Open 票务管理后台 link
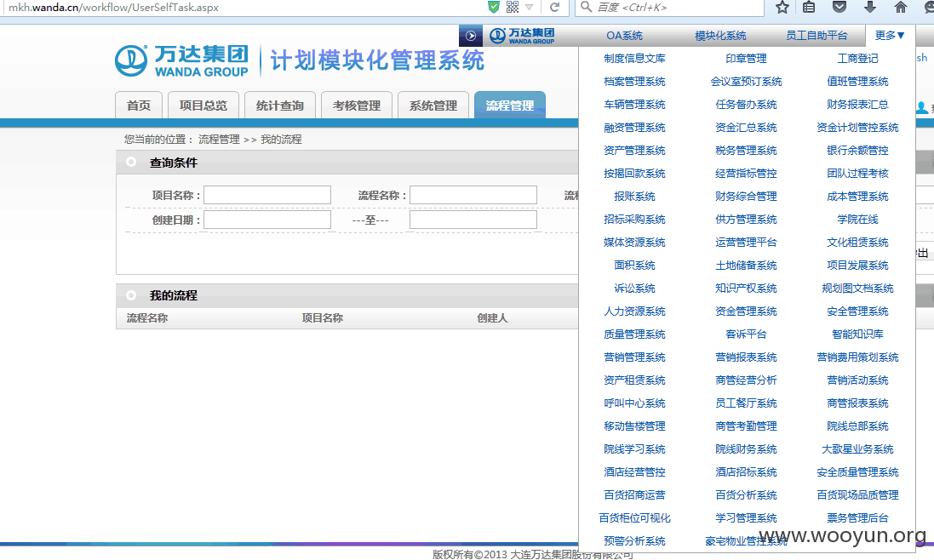This screenshot has height=560, width=934. 857,518
